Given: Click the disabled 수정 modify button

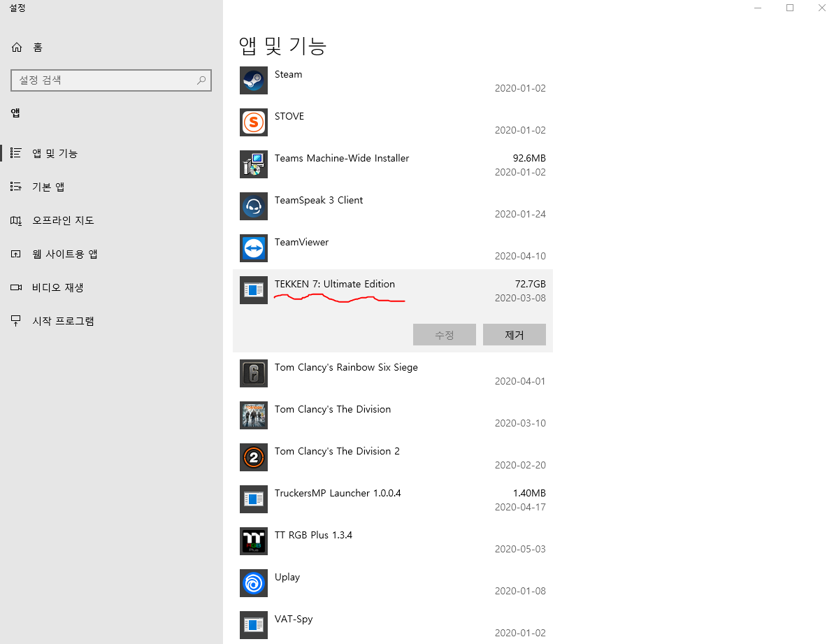Looking at the screenshot, I should (x=444, y=334).
